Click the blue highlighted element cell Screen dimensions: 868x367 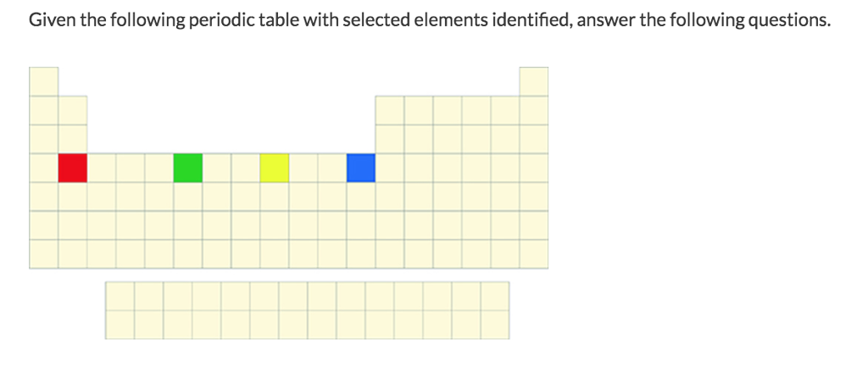click(x=361, y=168)
